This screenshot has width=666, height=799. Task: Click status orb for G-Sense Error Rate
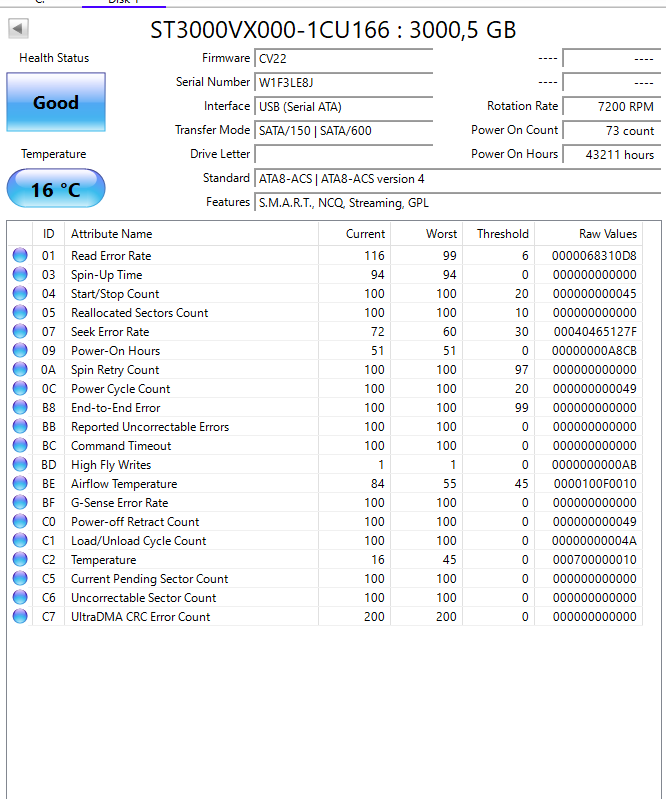pyautogui.click(x=20, y=502)
